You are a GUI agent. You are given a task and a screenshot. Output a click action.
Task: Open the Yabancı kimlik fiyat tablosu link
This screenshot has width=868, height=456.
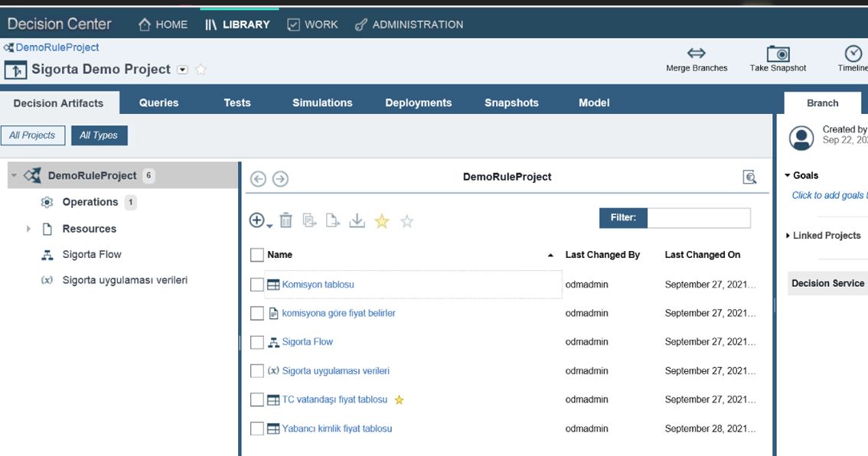pyautogui.click(x=337, y=428)
